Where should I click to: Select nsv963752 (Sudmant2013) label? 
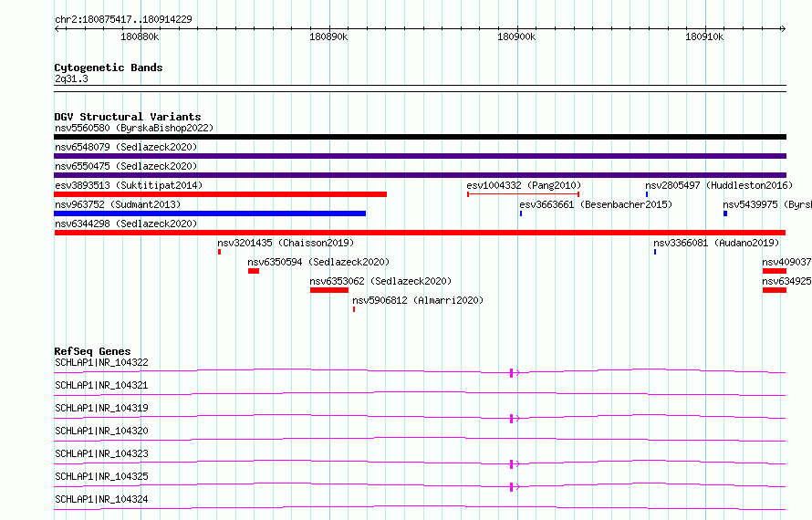(x=118, y=204)
